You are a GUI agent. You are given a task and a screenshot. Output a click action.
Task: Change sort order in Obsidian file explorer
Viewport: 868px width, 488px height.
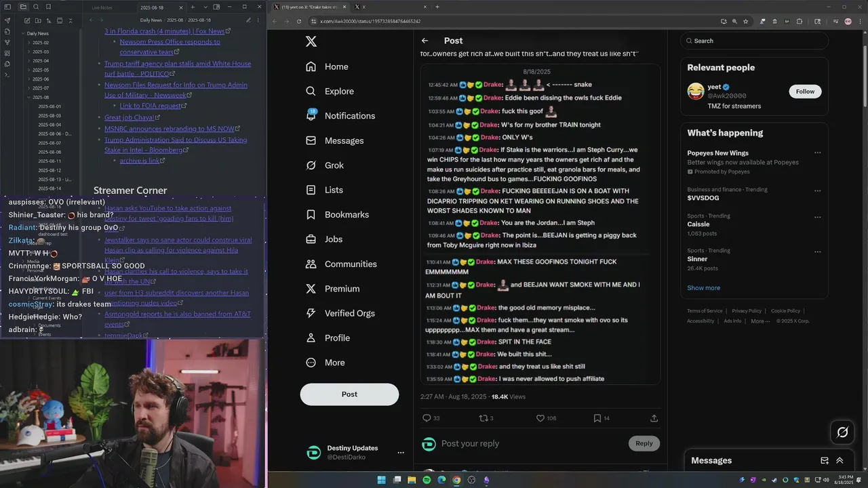coord(48,21)
